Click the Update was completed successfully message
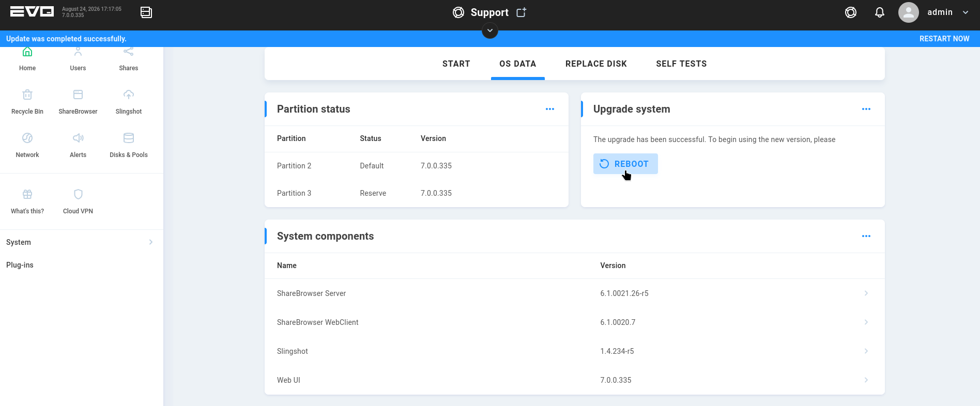980x406 pixels. click(x=66, y=39)
